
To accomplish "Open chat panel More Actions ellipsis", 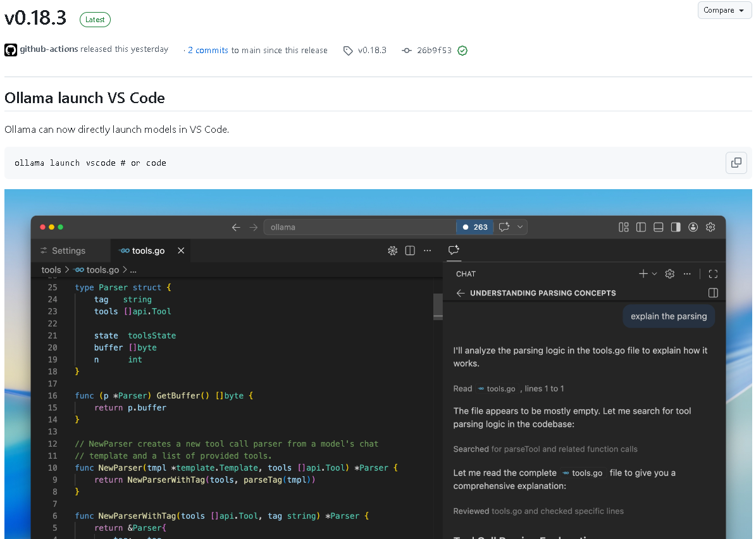I will pyautogui.click(x=687, y=274).
